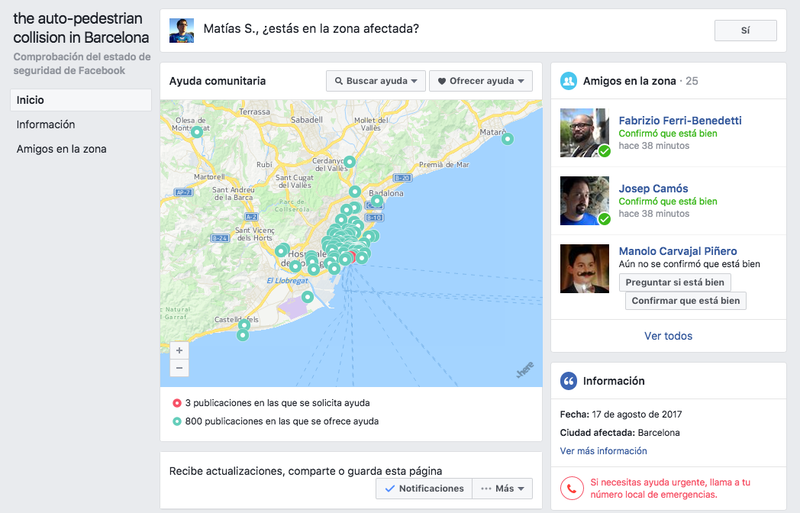800x513 pixels.
Task: Click Confirmar que está bien button
Action: tap(686, 301)
